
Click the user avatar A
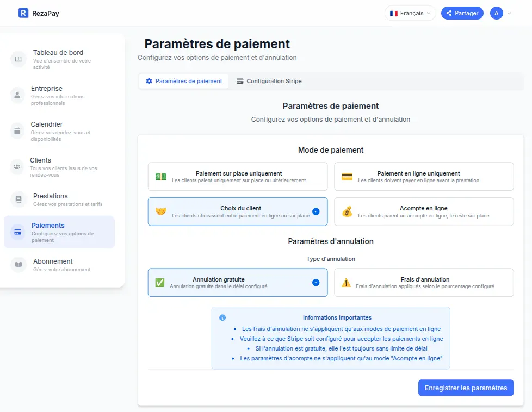[x=497, y=13]
